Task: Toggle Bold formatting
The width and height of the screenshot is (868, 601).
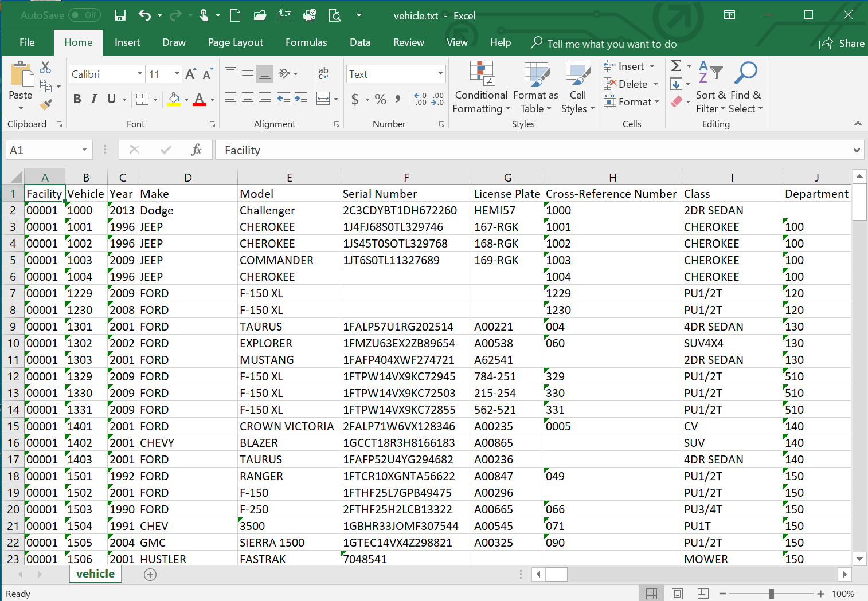Action: [77, 99]
